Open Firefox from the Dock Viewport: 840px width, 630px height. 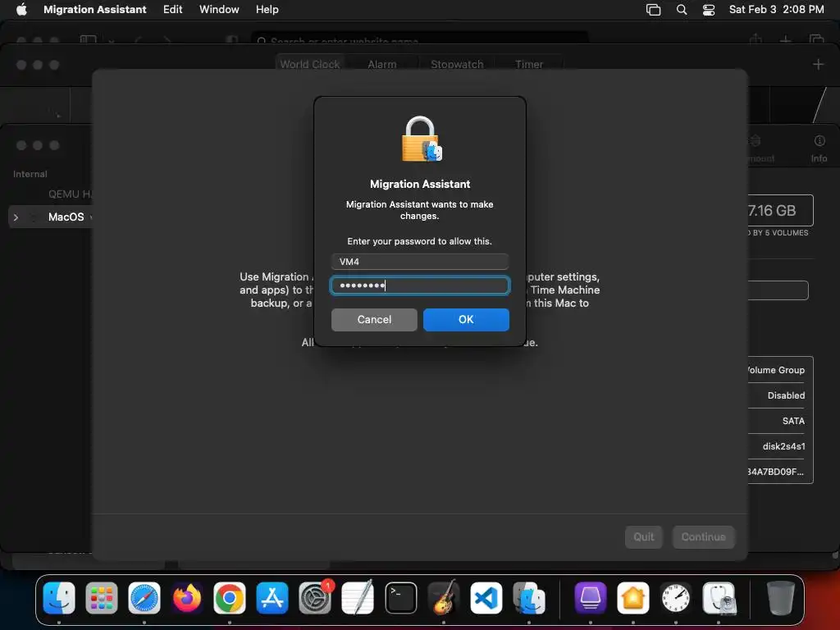[x=187, y=598]
